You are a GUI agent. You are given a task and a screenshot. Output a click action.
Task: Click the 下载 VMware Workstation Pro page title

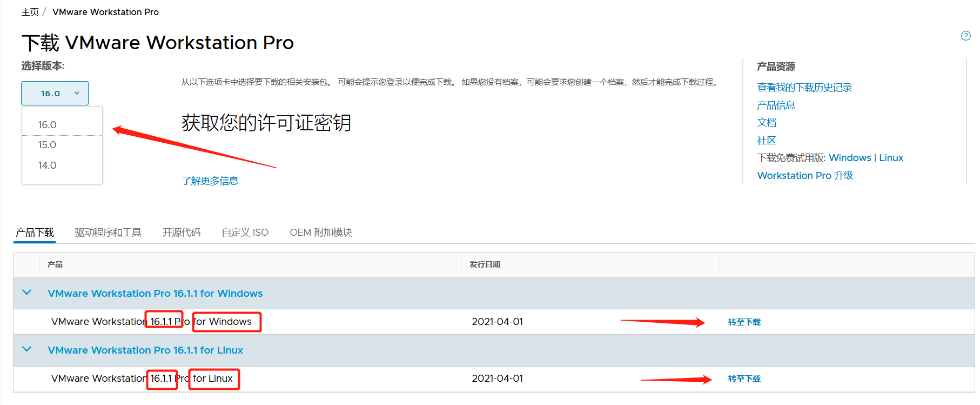pyautogui.click(x=158, y=43)
